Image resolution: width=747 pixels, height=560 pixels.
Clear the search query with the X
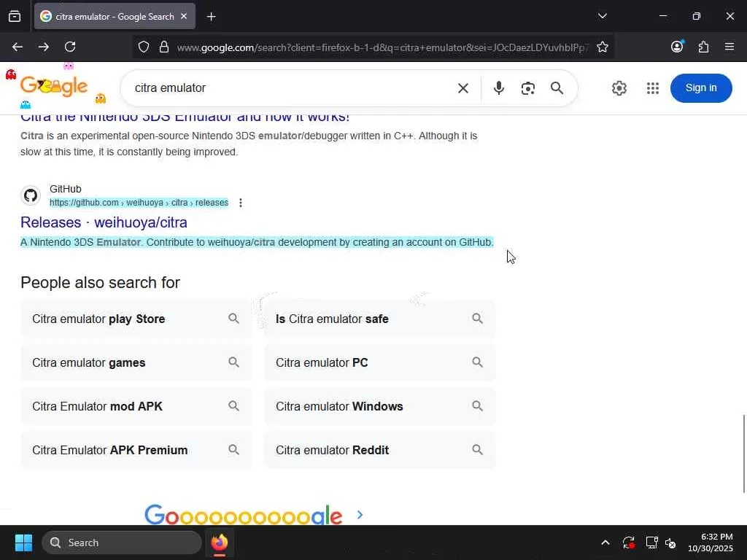(x=463, y=88)
